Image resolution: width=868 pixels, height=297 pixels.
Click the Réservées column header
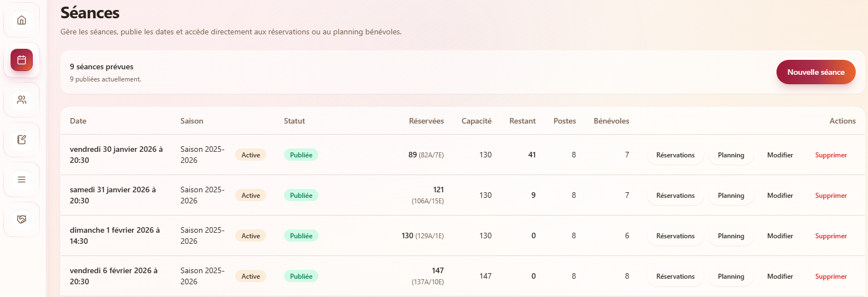click(426, 121)
